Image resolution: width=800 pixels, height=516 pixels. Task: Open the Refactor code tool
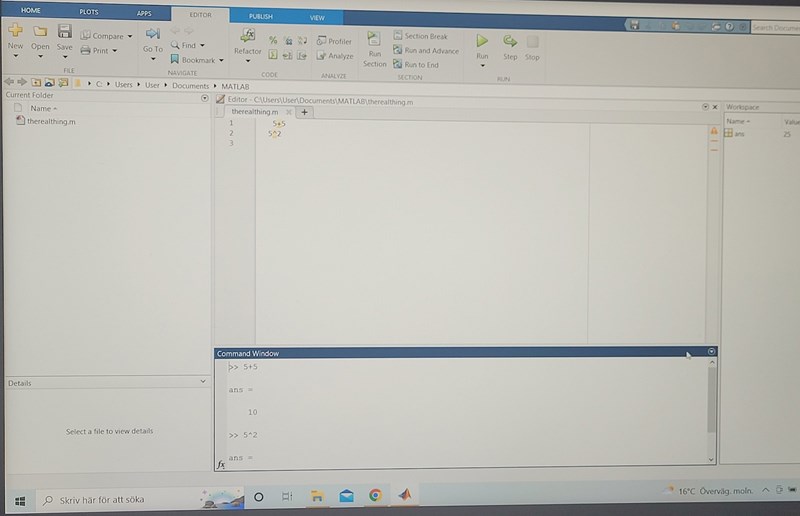click(247, 37)
